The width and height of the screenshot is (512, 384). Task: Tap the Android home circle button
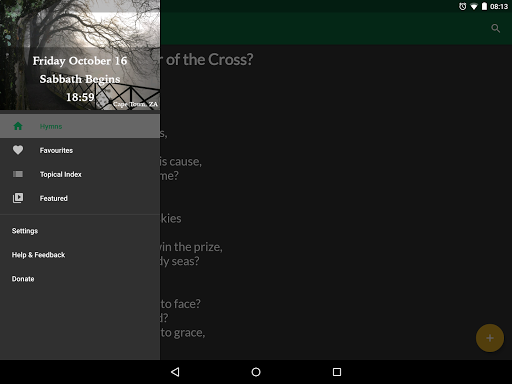[x=256, y=372]
